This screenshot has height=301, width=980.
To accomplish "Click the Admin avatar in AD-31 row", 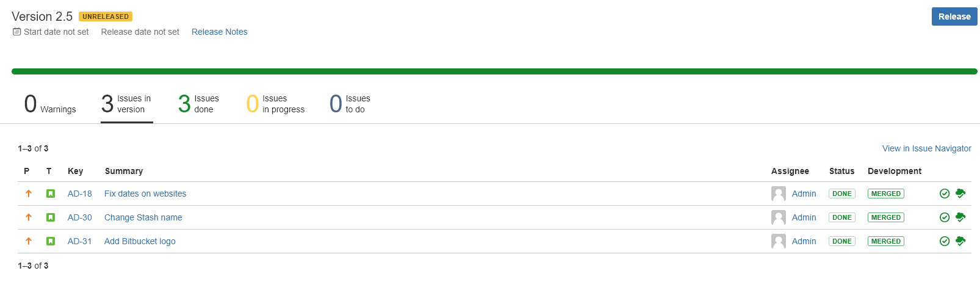I will [779, 241].
